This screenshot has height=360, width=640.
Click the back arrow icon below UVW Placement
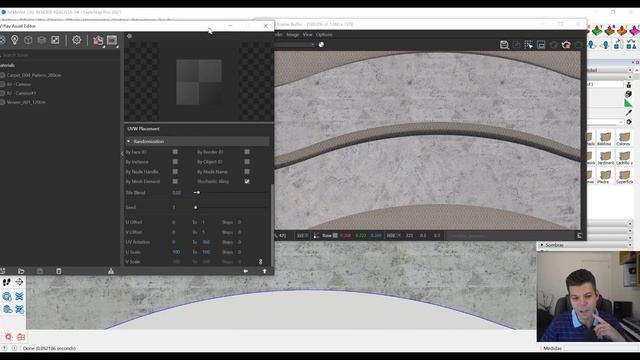pos(246,271)
